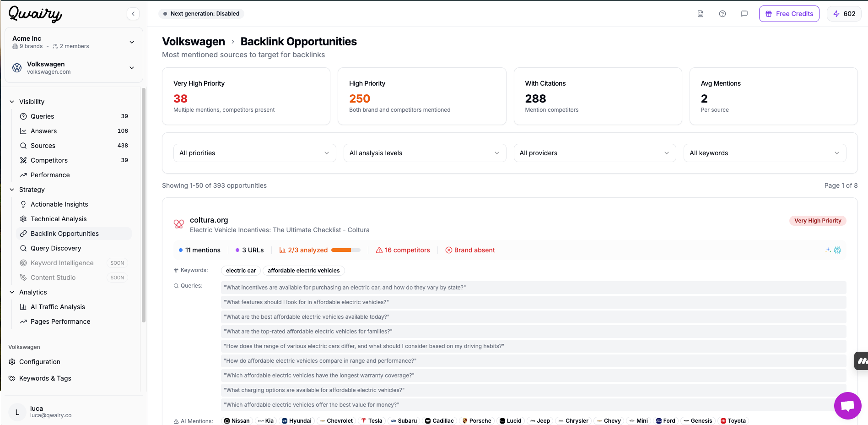The height and width of the screenshot is (425, 868).
Task: Click the sidebar vertical scrollbar
Action: pos(144,205)
